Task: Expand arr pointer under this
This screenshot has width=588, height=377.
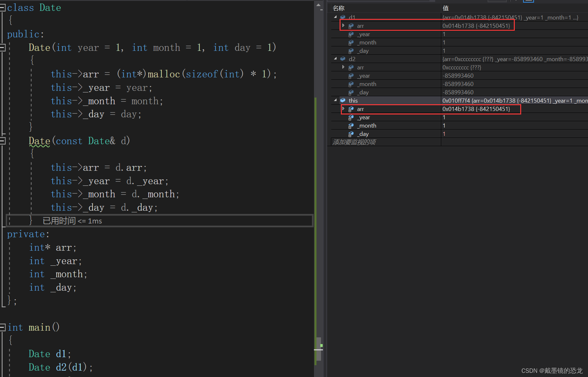Action: (x=343, y=108)
